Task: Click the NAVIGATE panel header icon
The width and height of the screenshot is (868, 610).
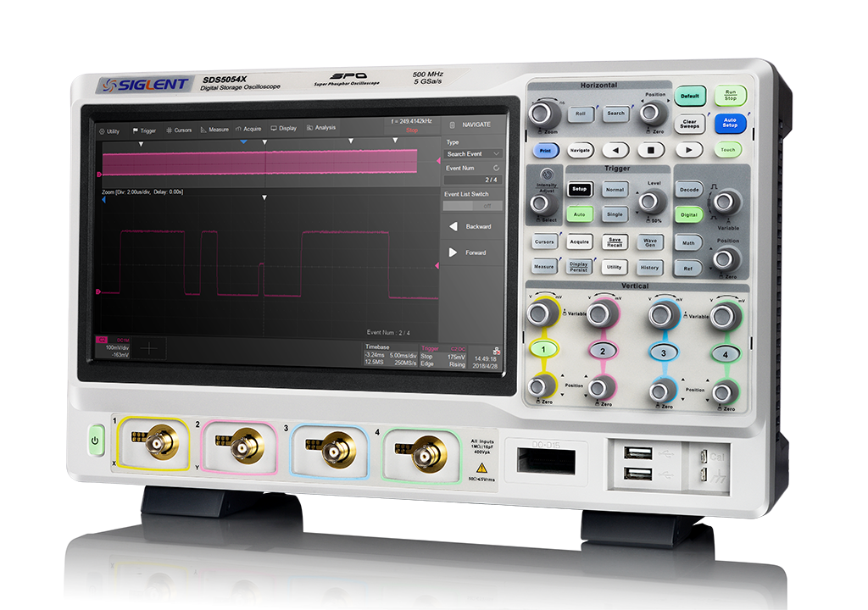Action: 453,125
